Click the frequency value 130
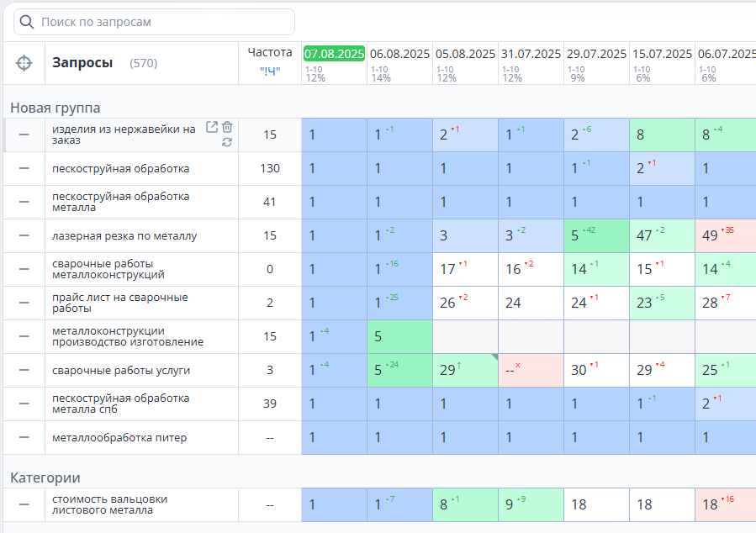Image resolution: width=756 pixels, height=533 pixels. pyautogui.click(x=270, y=168)
